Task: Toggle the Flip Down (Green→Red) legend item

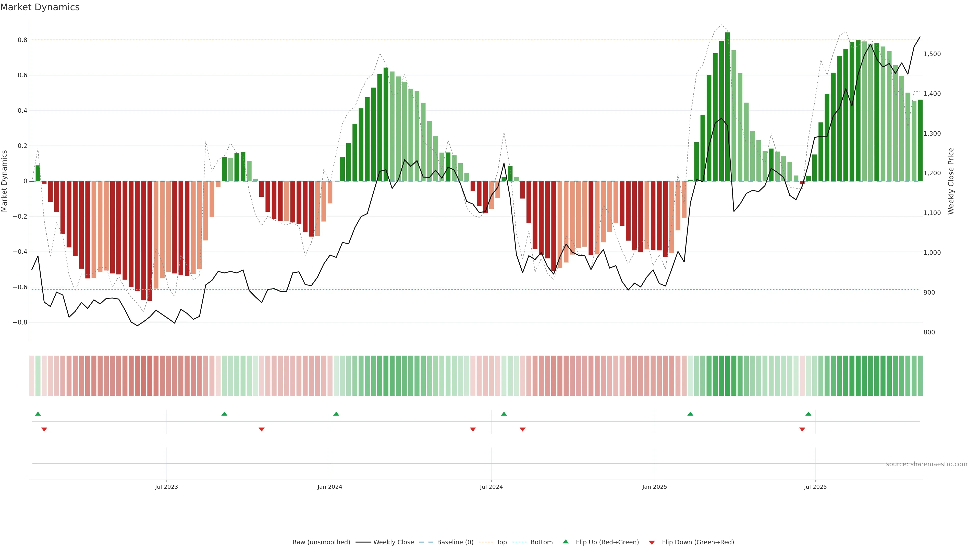Action: pos(698,542)
